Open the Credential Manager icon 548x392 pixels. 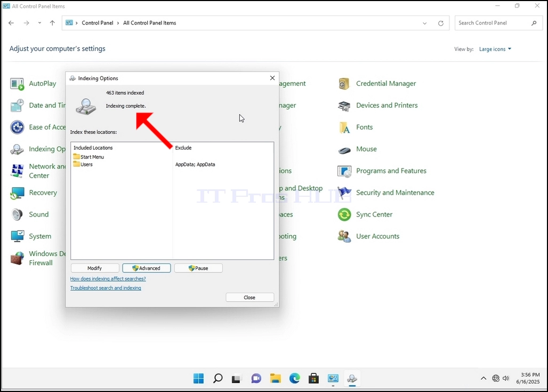pyautogui.click(x=344, y=84)
